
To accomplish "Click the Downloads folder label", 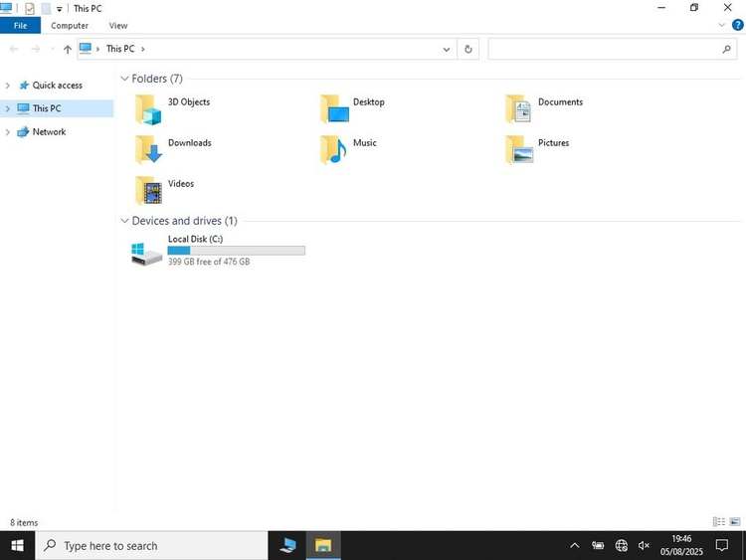I will [x=190, y=143].
